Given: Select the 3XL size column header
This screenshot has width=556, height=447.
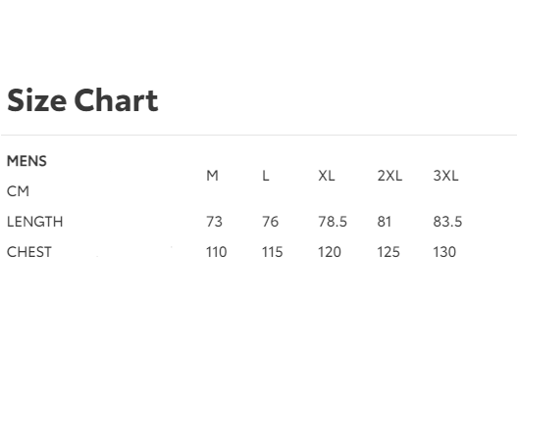Looking at the screenshot, I should pos(445,176).
